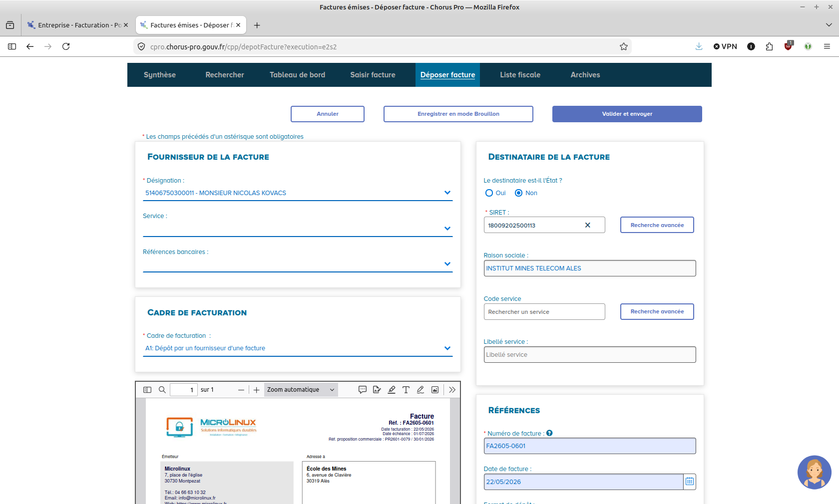Image resolution: width=839 pixels, height=504 pixels.
Task: Click 'Valider et envoyer'
Action: tap(627, 114)
